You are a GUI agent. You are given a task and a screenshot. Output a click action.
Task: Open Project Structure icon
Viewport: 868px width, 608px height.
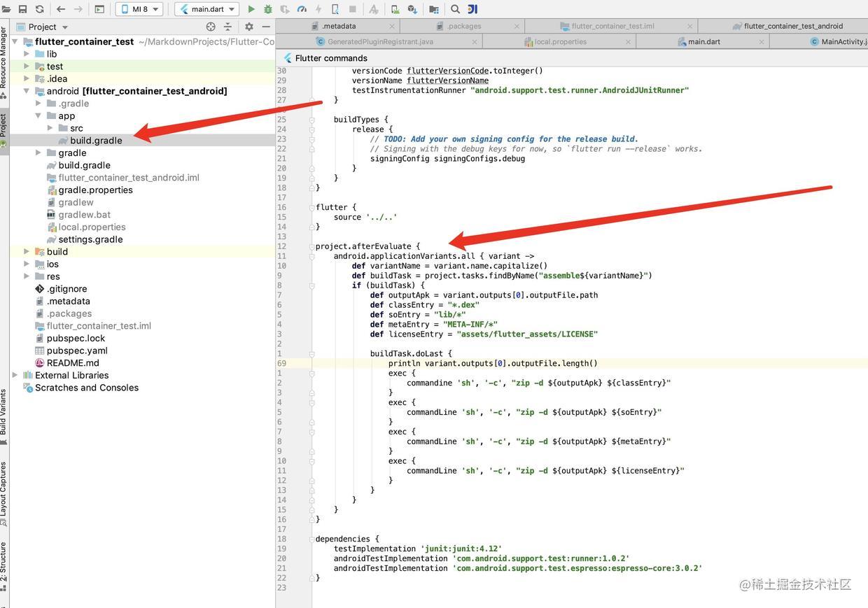[434, 9]
